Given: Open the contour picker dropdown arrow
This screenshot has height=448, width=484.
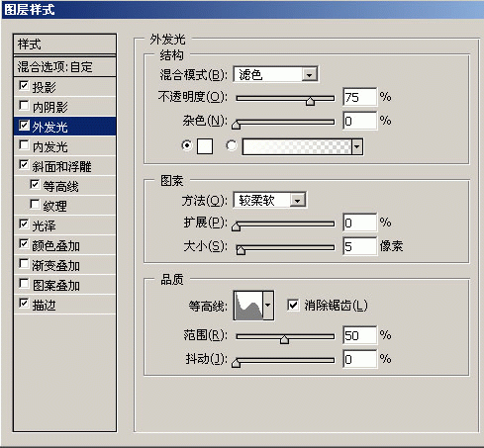Looking at the screenshot, I should pyautogui.click(x=268, y=306).
